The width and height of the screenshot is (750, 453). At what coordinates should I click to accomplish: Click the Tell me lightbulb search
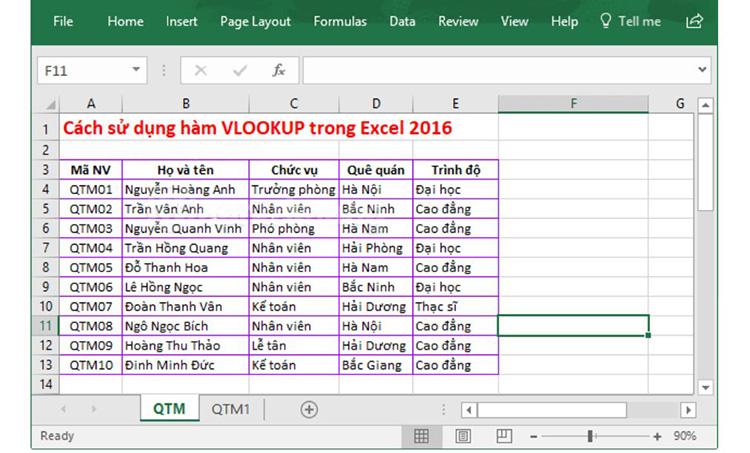(x=630, y=22)
